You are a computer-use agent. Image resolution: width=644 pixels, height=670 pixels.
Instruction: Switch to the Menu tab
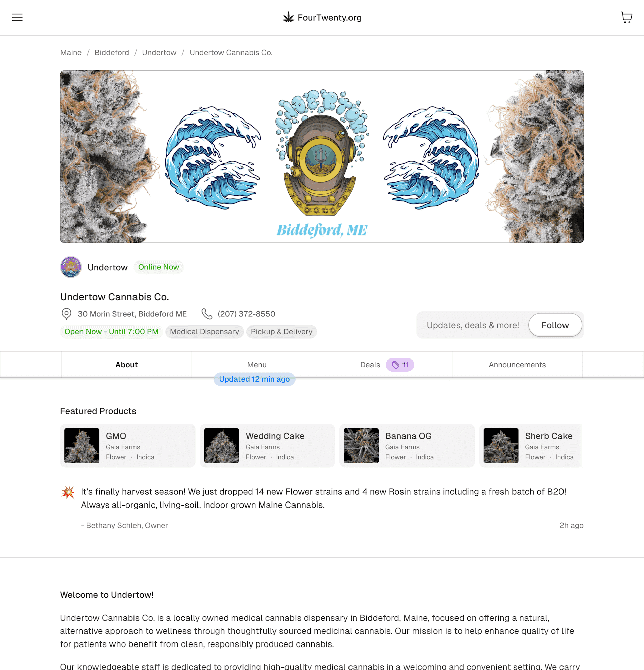click(257, 365)
